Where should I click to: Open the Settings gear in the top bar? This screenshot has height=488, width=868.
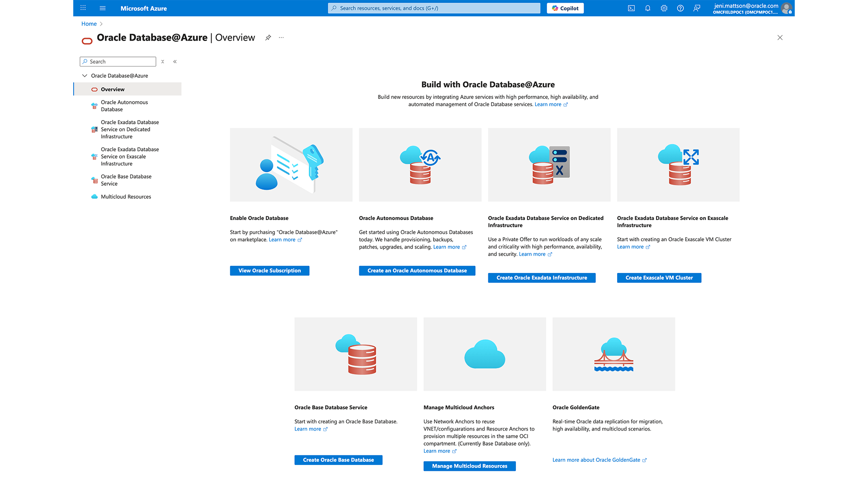(x=664, y=8)
